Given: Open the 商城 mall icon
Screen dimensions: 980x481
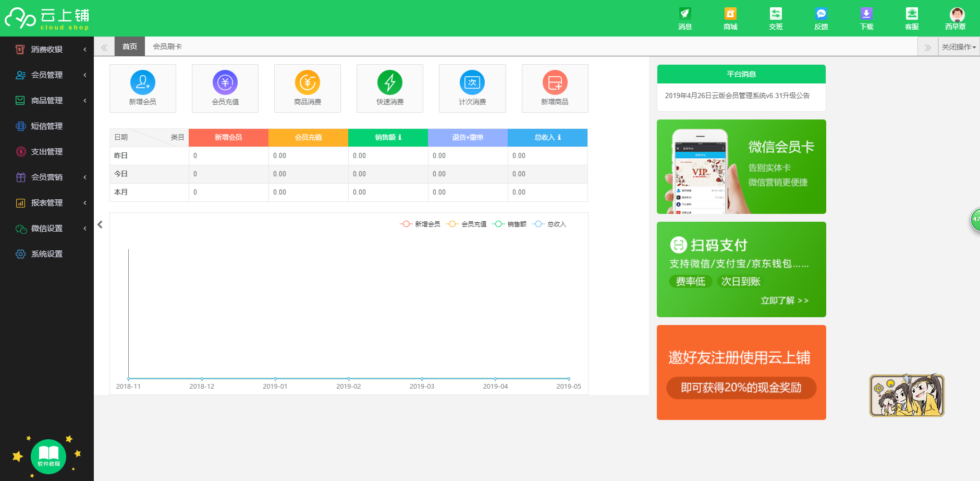Looking at the screenshot, I should (730, 18).
